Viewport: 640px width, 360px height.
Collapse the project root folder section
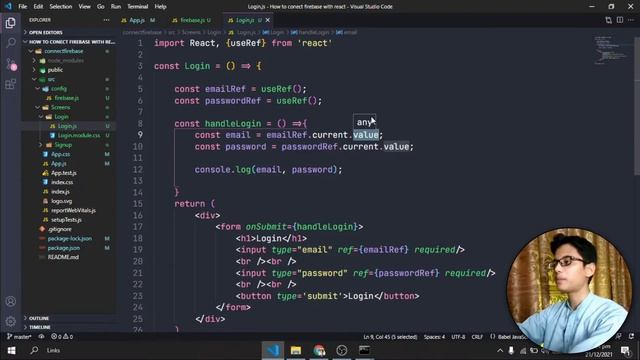(69, 42)
